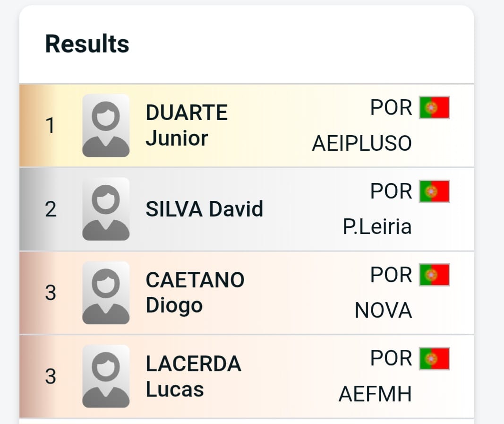Click the Portugal flag in Caetano's row
Image resolution: width=504 pixels, height=424 pixels.
pos(435,275)
